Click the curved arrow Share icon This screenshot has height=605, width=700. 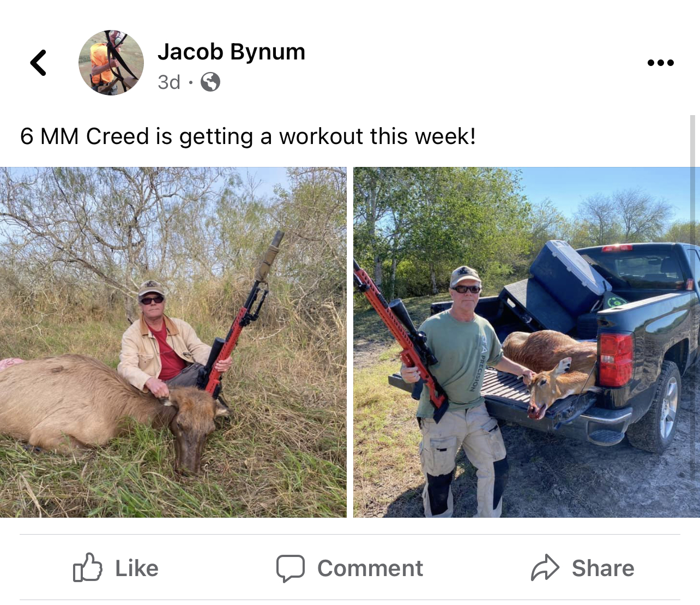[x=545, y=568]
